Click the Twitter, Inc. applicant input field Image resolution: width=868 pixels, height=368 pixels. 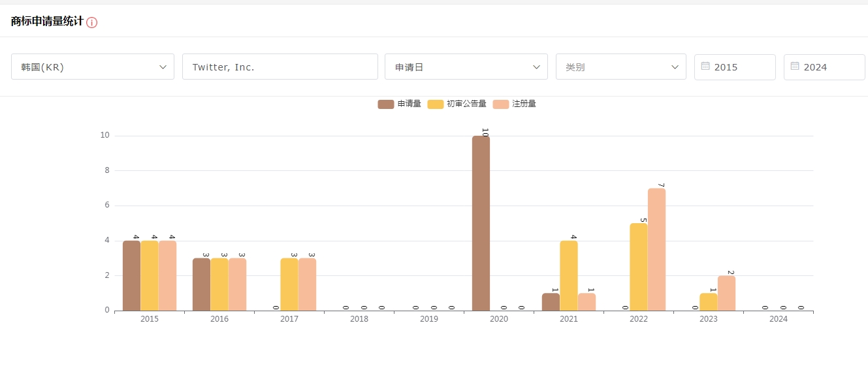pyautogui.click(x=280, y=67)
